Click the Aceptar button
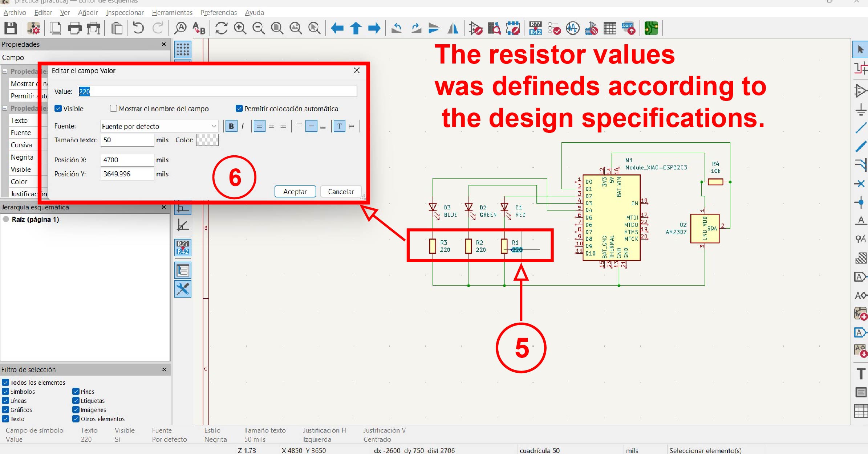868x454 pixels. click(x=295, y=192)
